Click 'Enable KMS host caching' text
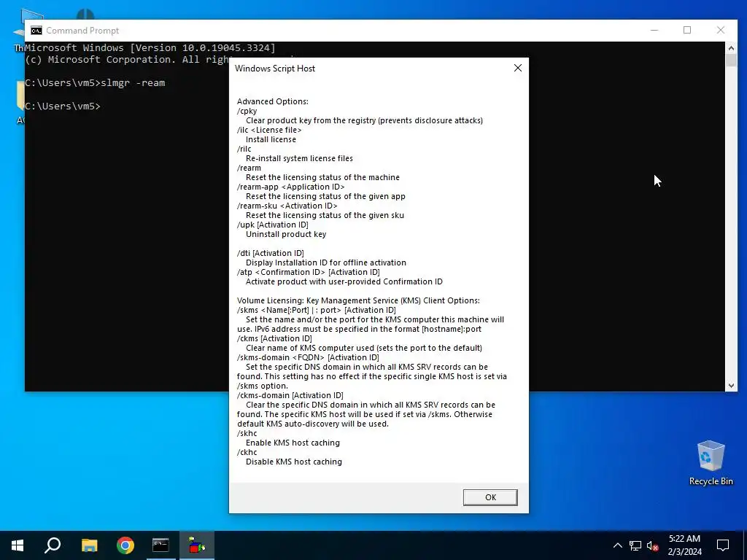Viewport: 747px width, 560px height. pos(293,443)
